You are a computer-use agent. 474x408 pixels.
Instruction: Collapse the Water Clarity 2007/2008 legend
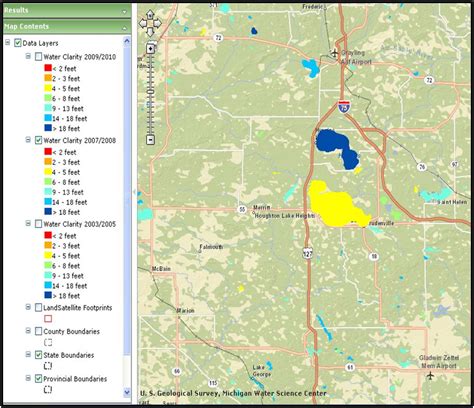pyautogui.click(x=28, y=140)
